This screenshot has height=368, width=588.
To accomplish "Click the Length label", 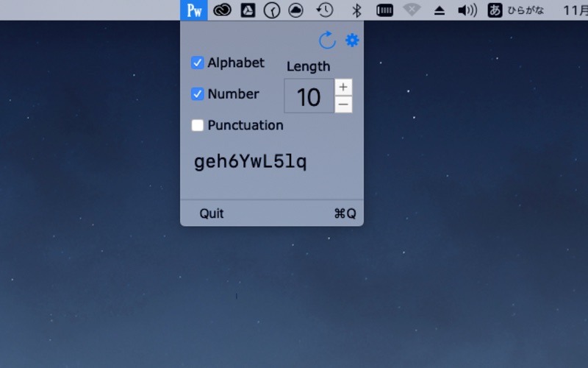I will click(x=309, y=66).
